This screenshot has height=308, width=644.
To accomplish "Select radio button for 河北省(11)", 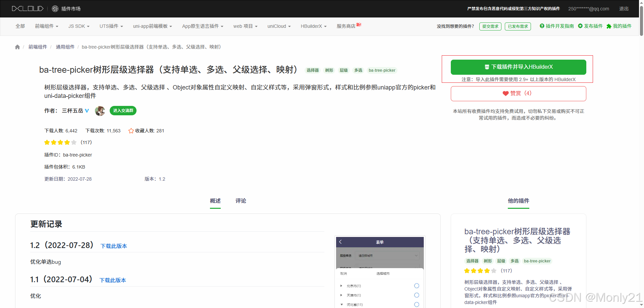I will pyautogui.click(x=417, y=305).
